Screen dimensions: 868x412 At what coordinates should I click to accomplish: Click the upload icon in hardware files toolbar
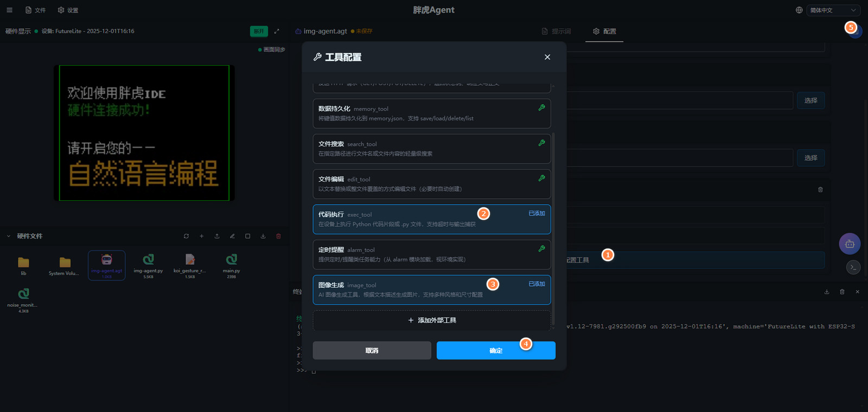217,236
